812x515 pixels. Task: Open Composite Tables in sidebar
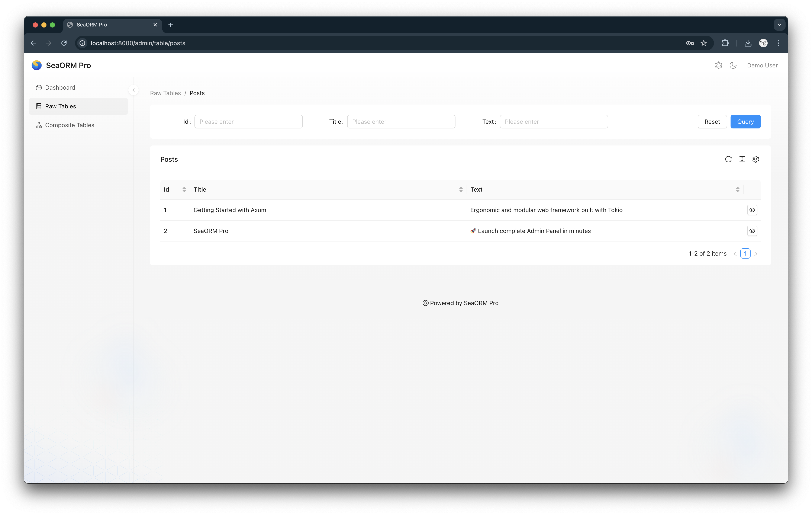(70, 125)
